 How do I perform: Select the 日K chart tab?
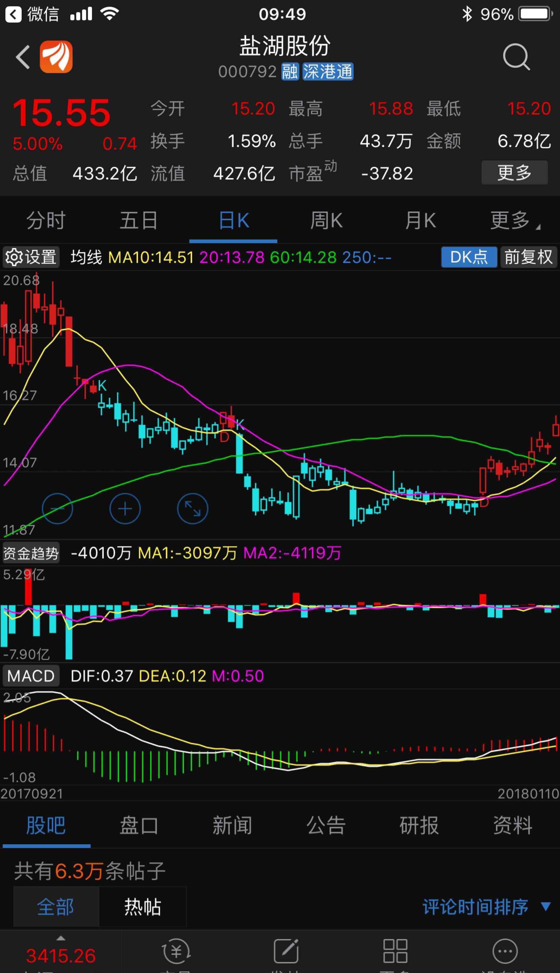pyautogui.click(x=234, y=220)
